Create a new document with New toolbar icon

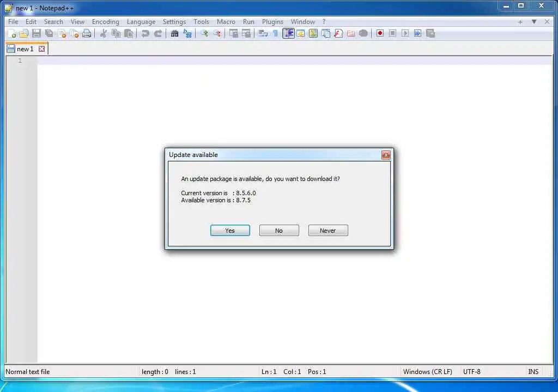tap(12, 33)
